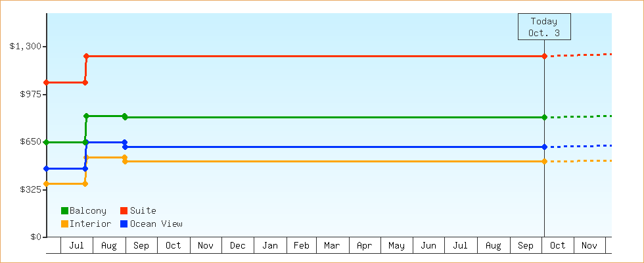Click the Interior starting point at left axis
The height and width of the screenshot is (263, 644).
tap(46, 183)
